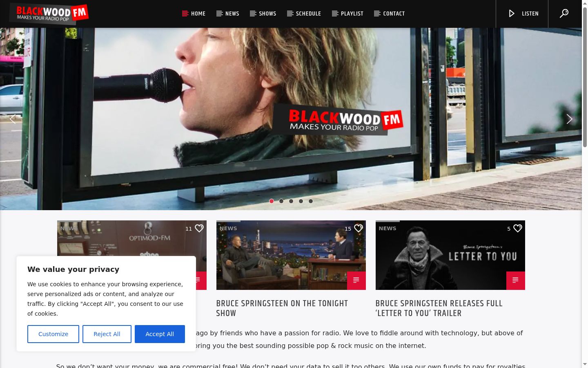Click the play icon next to Listen
588x368 pixels.
point(512,13)
